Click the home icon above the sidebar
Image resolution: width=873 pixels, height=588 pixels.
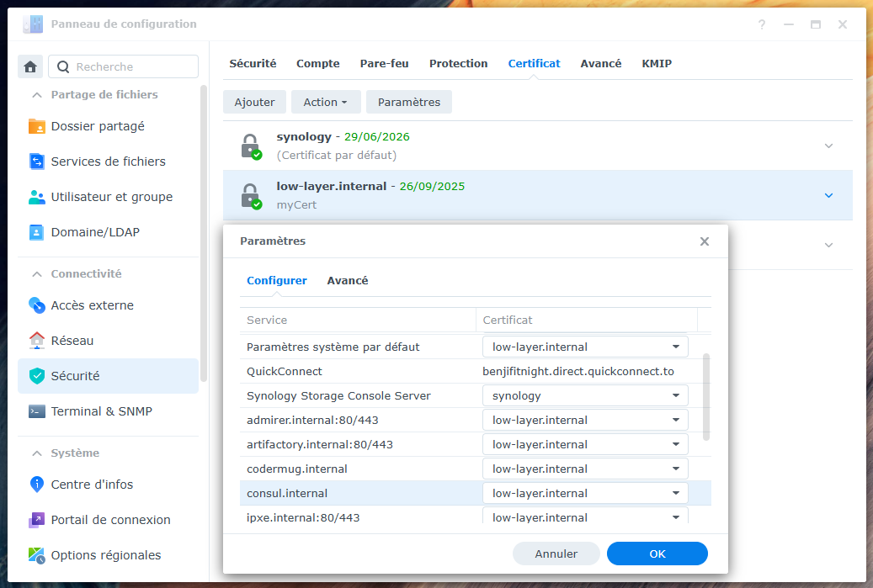pos(30,66)
